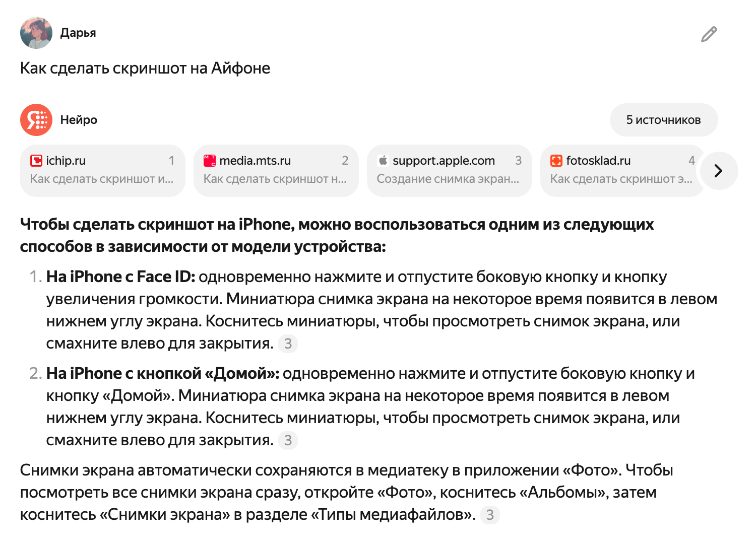This screenshot has height=544, width=756.
Task: Click the Apple logo favicon
Action: 383,161
